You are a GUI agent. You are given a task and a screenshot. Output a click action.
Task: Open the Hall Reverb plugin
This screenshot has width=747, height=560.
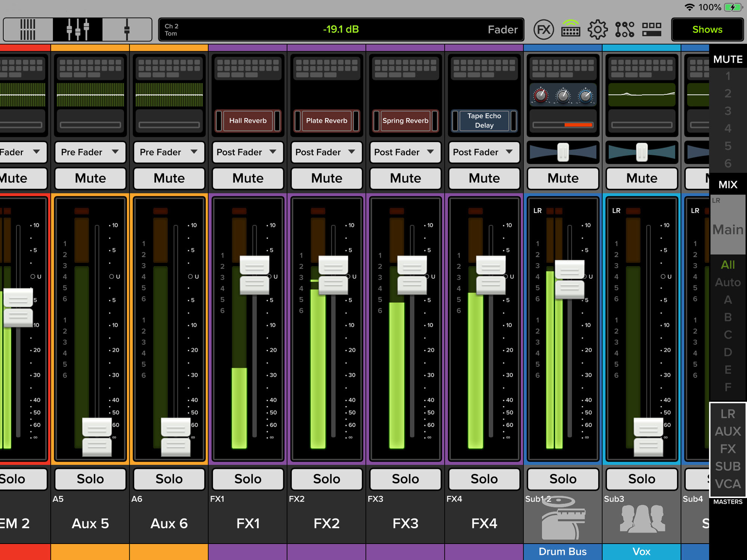point(247,121)
